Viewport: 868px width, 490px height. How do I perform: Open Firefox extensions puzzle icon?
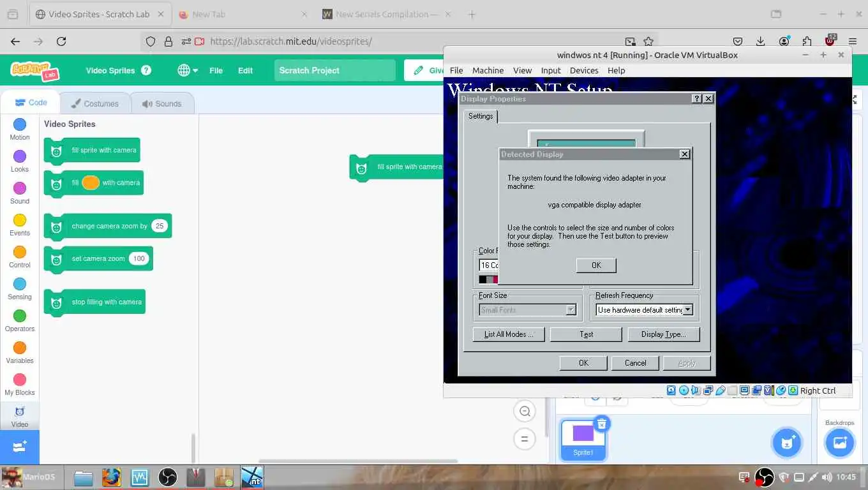tap(807, 41)
